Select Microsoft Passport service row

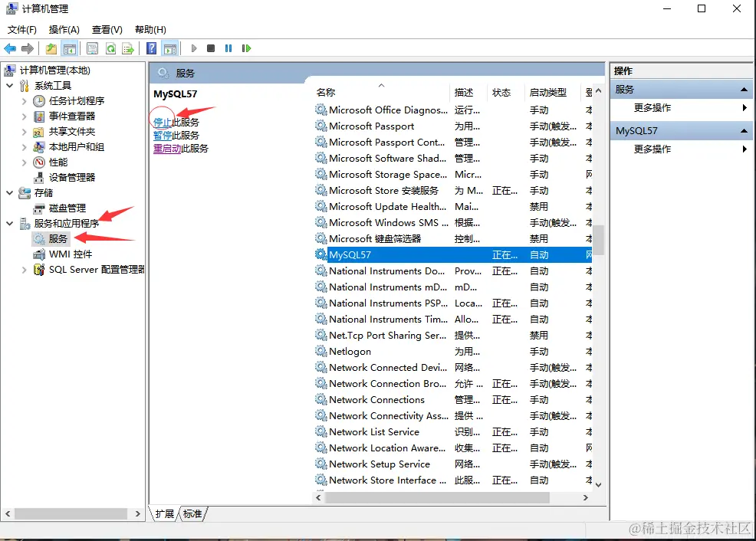453,126
